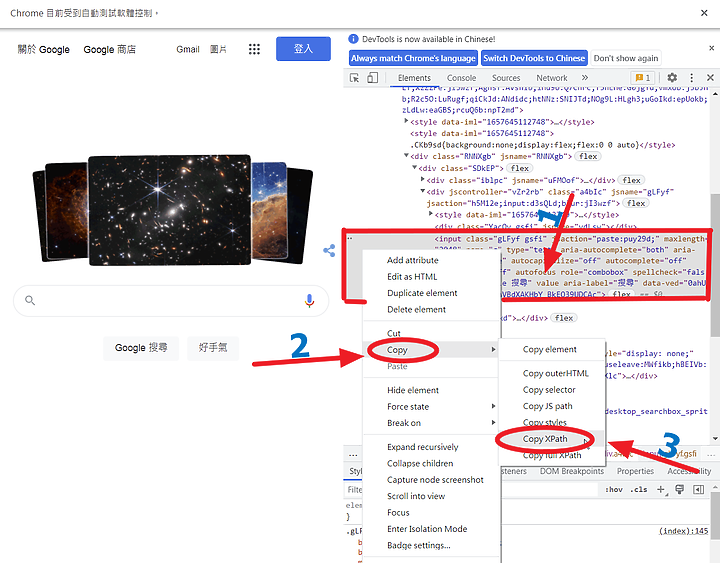Dismiss the DevTools language infobar
This screenshot has width=720, height=563.
click(x=711, y=48)
